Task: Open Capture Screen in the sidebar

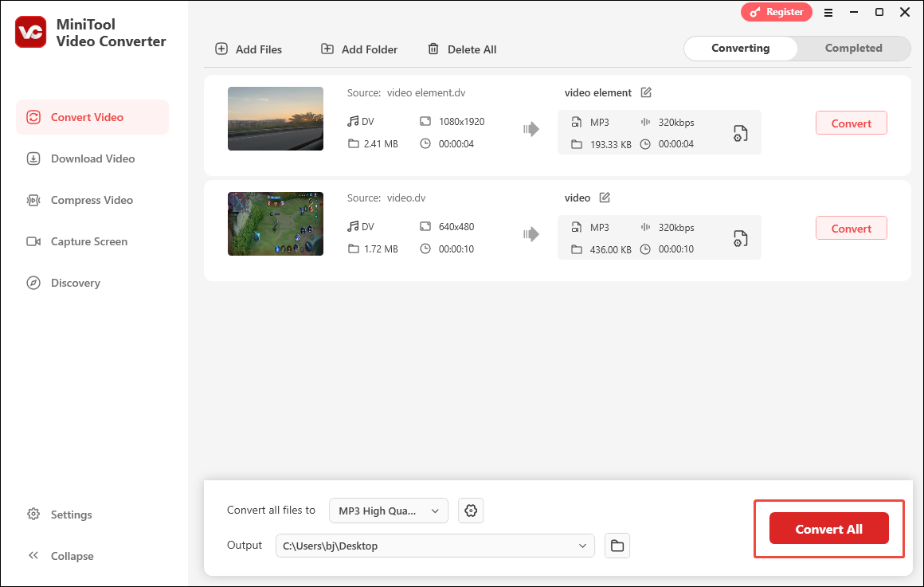Action: (92, 241)
